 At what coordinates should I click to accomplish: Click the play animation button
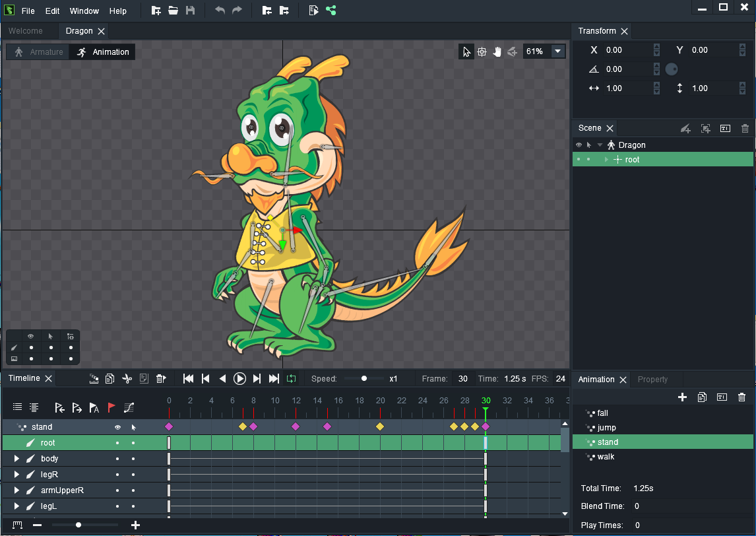click(239, 378)
